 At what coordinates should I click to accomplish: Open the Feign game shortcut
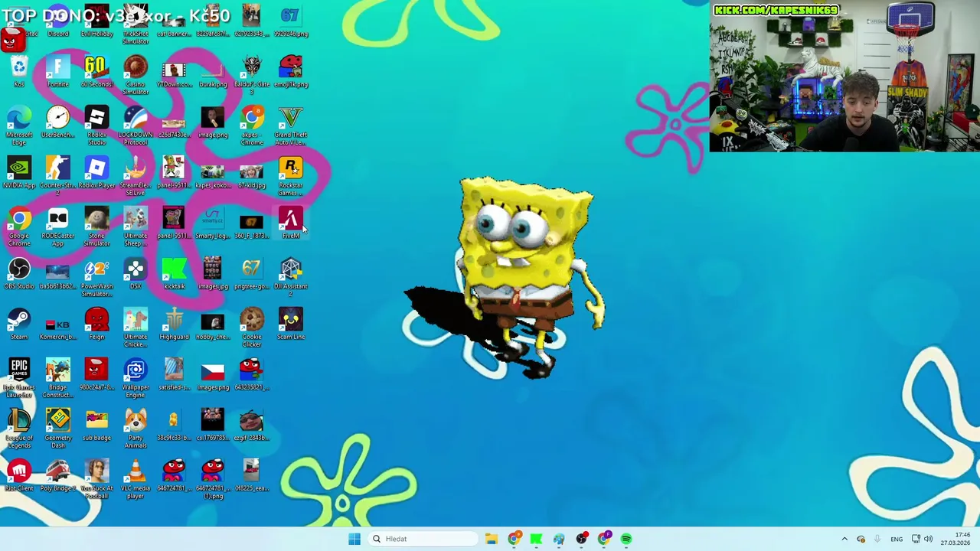96,324
